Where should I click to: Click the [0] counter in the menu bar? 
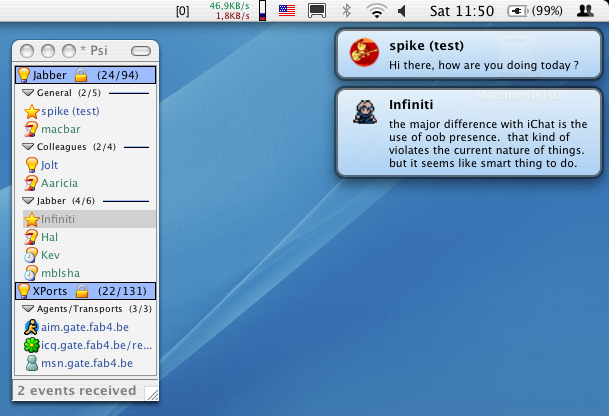[183, 11]
